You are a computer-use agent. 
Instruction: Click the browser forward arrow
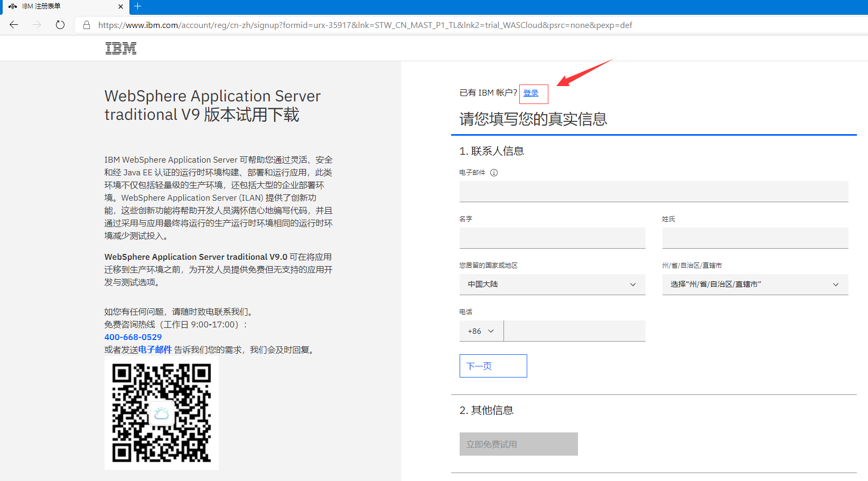pos(36,24)
